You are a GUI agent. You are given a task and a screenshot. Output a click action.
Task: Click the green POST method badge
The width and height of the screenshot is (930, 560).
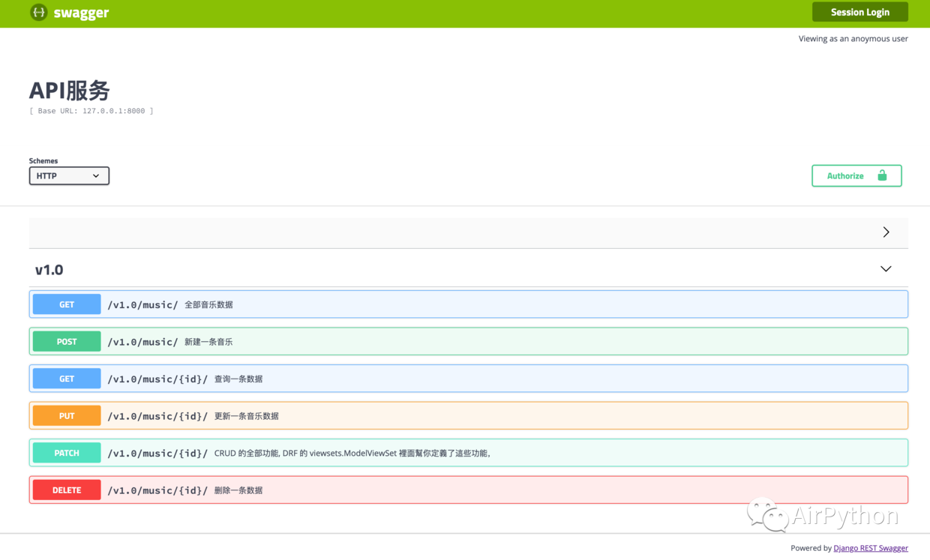[x=67, y=341]
